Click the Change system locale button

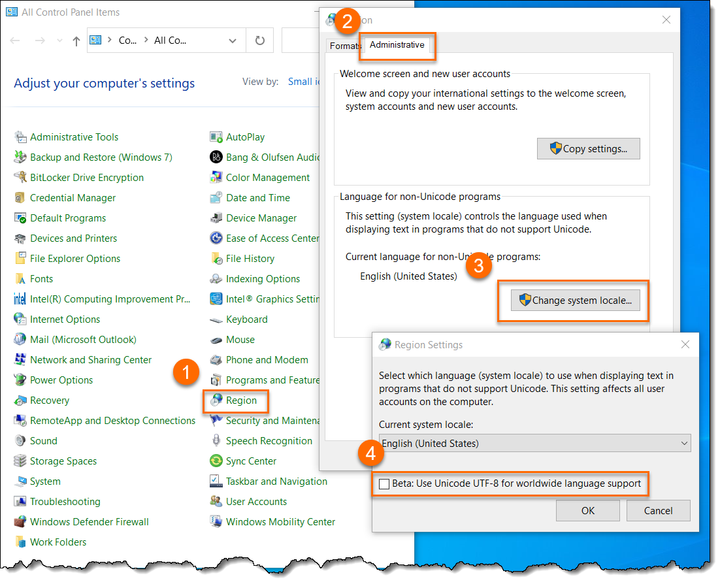click(576, 300)
